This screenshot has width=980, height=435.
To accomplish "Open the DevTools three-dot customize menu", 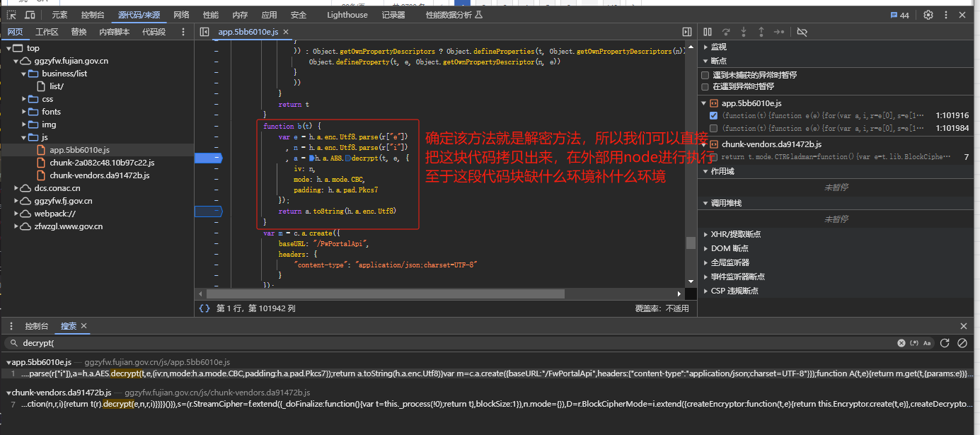I will click(946, 15).
